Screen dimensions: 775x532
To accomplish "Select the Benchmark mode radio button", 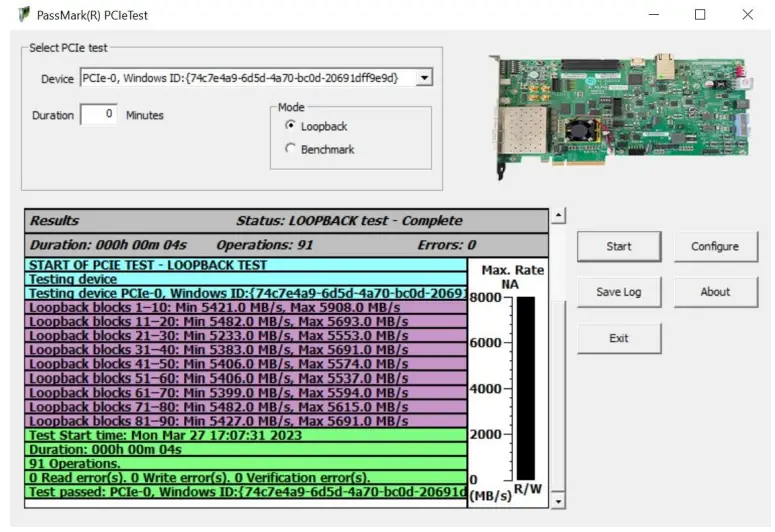I will (x=291, y=148).
